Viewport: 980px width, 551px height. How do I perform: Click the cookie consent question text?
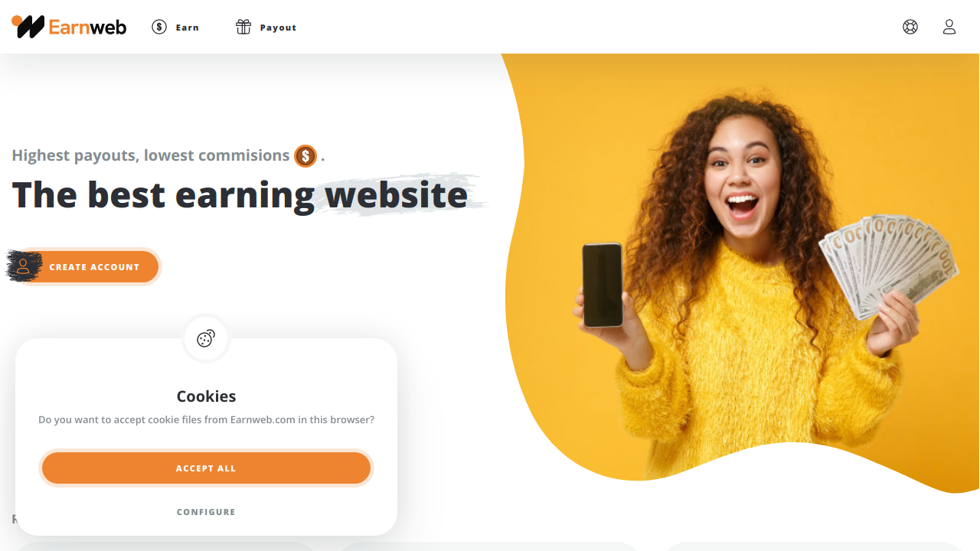206,420
